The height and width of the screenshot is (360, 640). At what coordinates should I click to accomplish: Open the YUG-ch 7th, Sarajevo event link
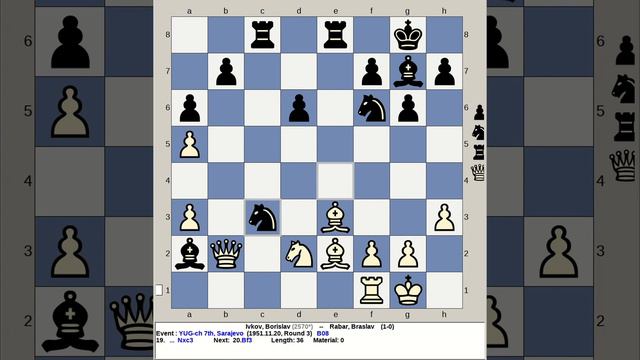click(211, 333)
